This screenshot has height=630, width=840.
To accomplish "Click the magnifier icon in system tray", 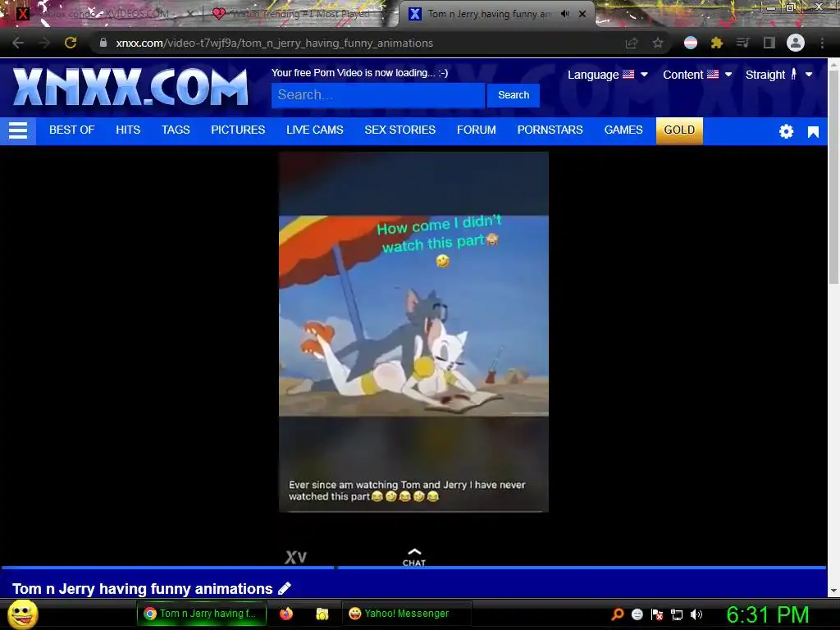I will point(617,614).
